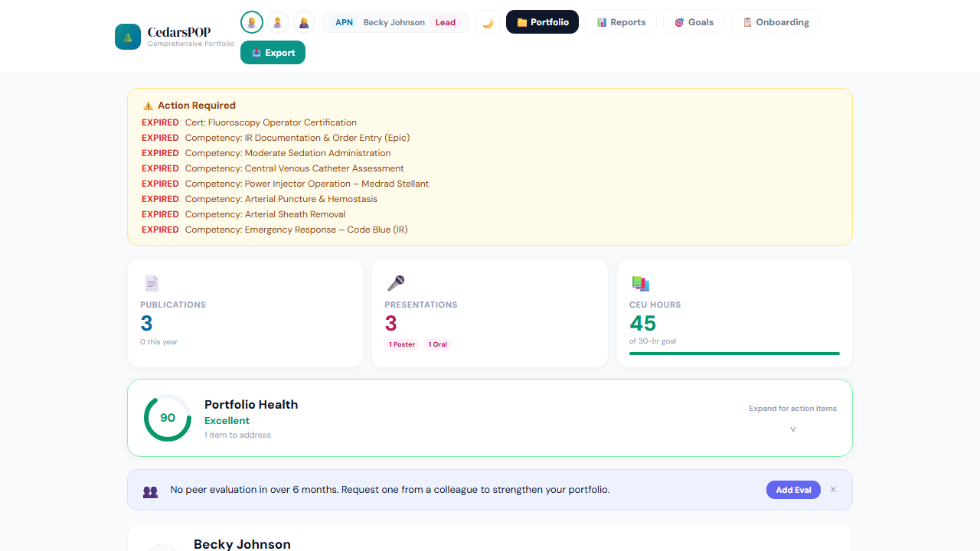The width and height of the screenshot is (980, 551).
Task: Click the CEU Hours books icon
Action: click(641, 283)
